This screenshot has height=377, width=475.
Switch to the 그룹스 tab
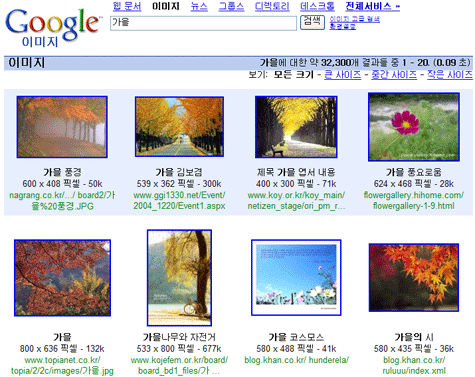tap(231, 6)
